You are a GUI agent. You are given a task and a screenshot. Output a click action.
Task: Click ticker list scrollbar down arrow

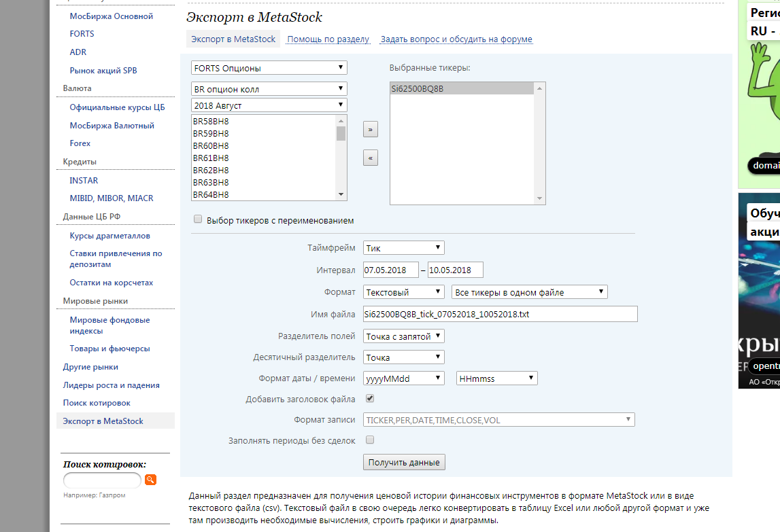[x=341, y=194]
